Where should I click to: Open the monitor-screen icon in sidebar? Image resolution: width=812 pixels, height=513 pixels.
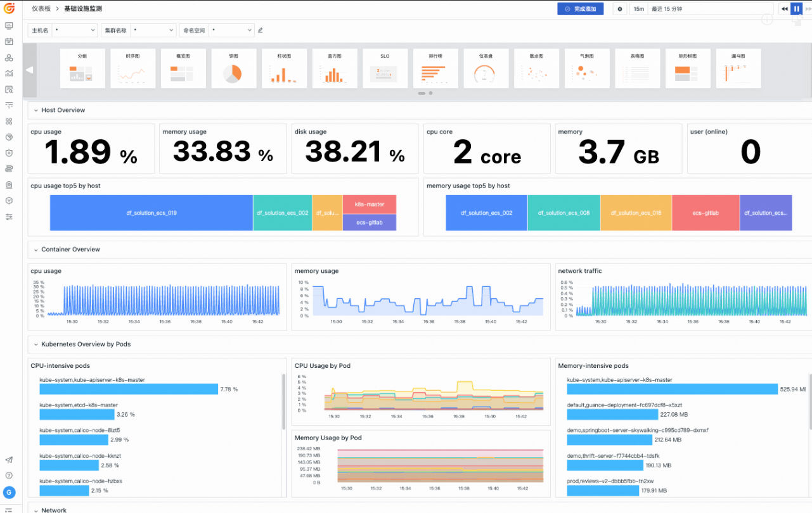pyautogui.click(x=9, y=26)
